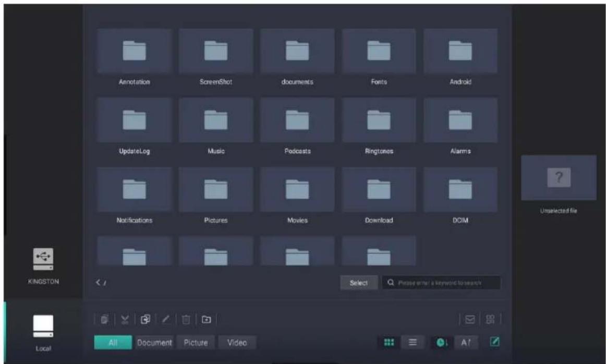
Task: Sort files by time
Action: [x=442, y=343]
